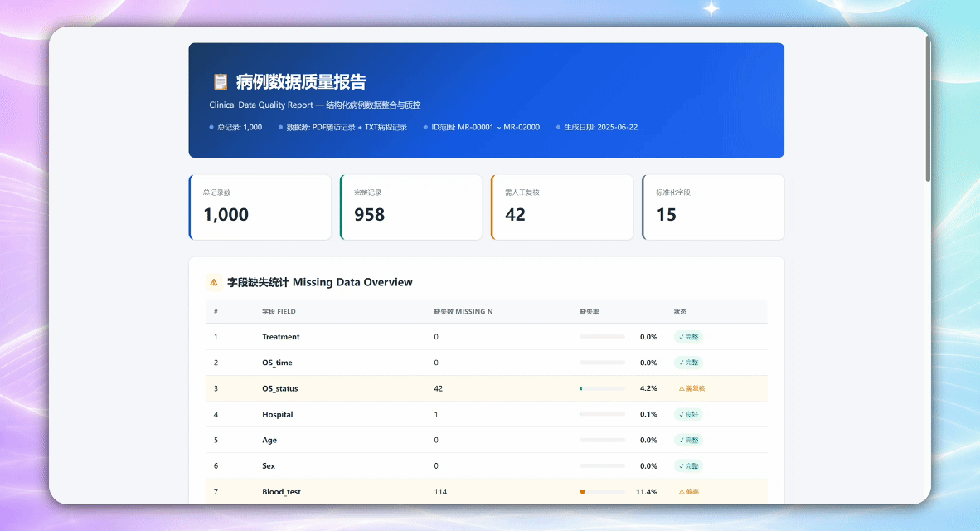Select the 需人工复核 card showing 42
Screen dimensions: 980x531
(x=562, y=207)
